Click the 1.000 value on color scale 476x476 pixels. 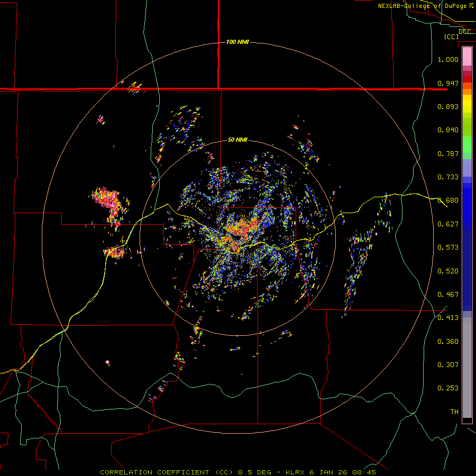pyautogui.click(x=448, y=59)
